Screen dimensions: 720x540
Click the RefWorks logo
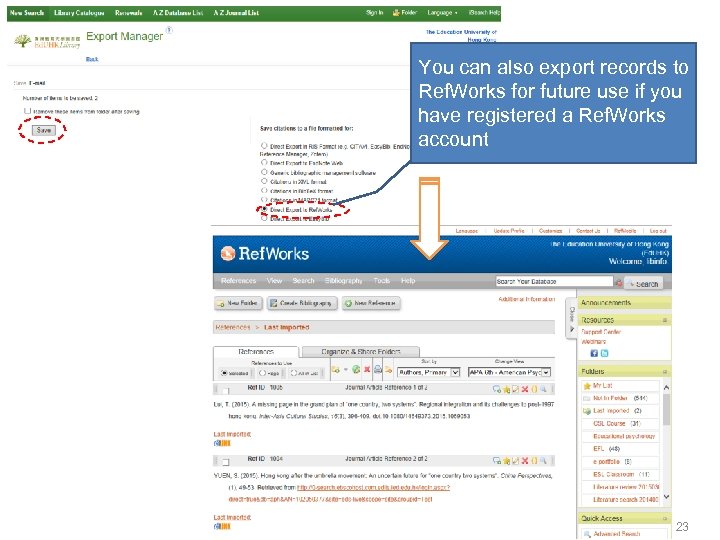(265, 253)
